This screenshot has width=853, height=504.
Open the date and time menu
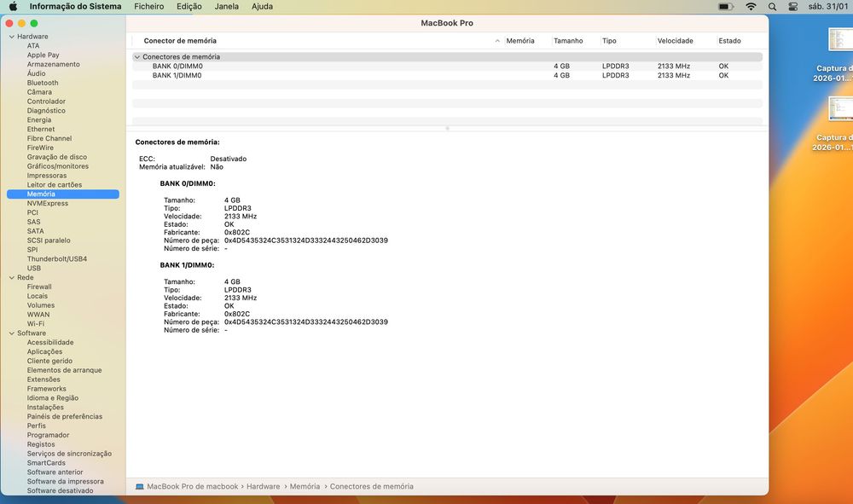tap(829, 7)
